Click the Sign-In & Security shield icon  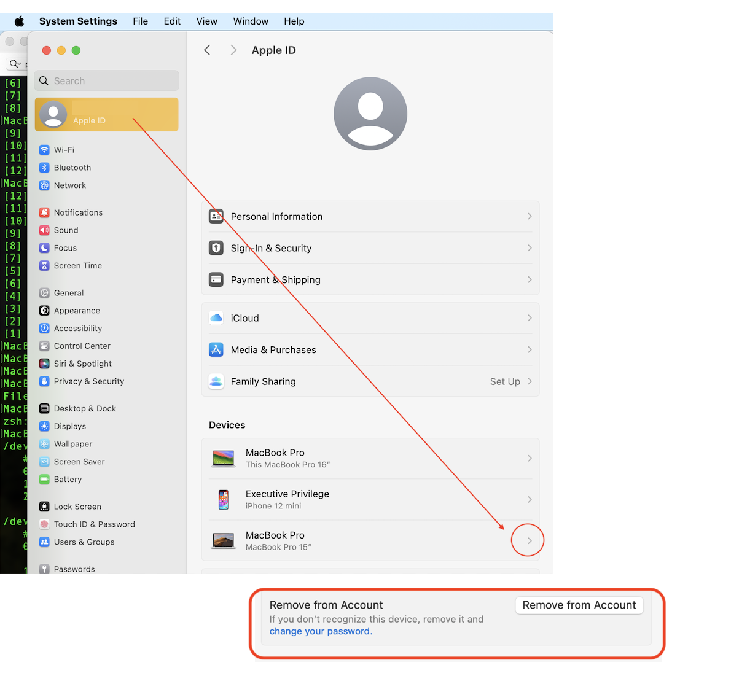click(216, 248)
